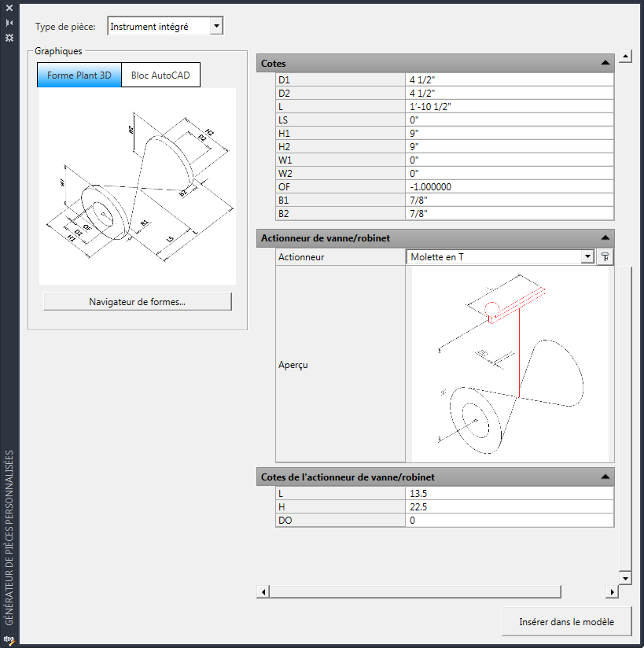Open the Navigateur de formes browser
The width and height of the screenshot is (644, 648).
(x=138, y=302)
